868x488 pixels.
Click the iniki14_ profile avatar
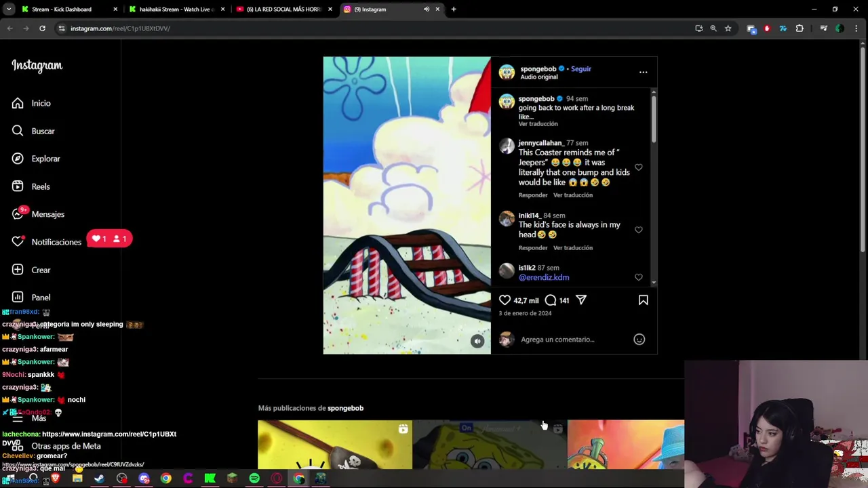point(507,218)
